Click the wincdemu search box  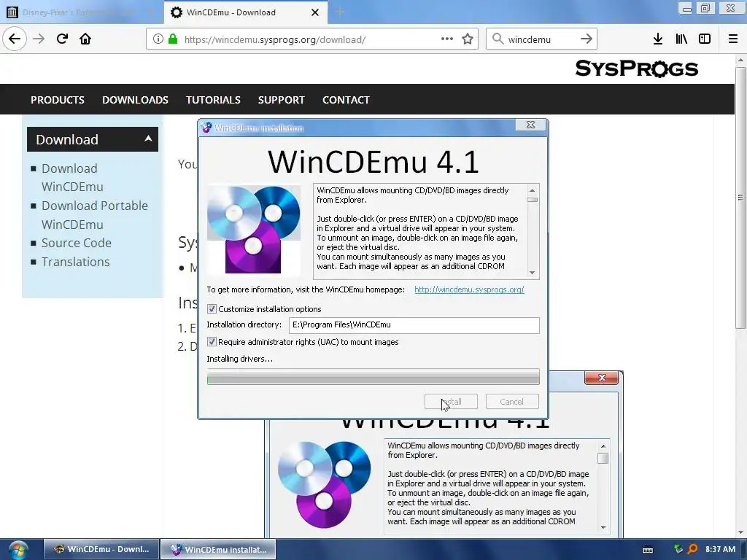point(541,39)
